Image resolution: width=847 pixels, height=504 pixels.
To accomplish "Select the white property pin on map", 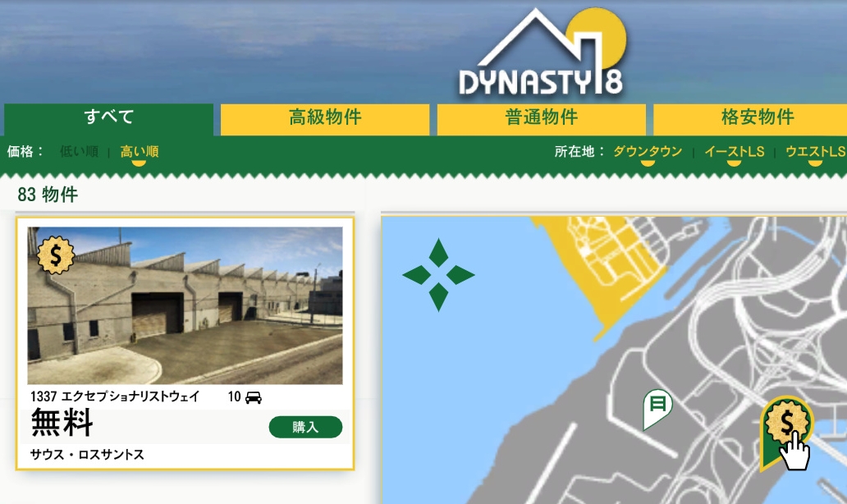I will click(x=657, y=409).
